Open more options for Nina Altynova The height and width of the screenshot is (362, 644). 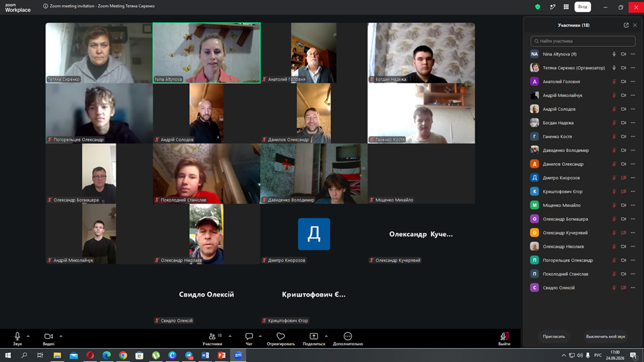pyautogui.click(x=633, y=54)
